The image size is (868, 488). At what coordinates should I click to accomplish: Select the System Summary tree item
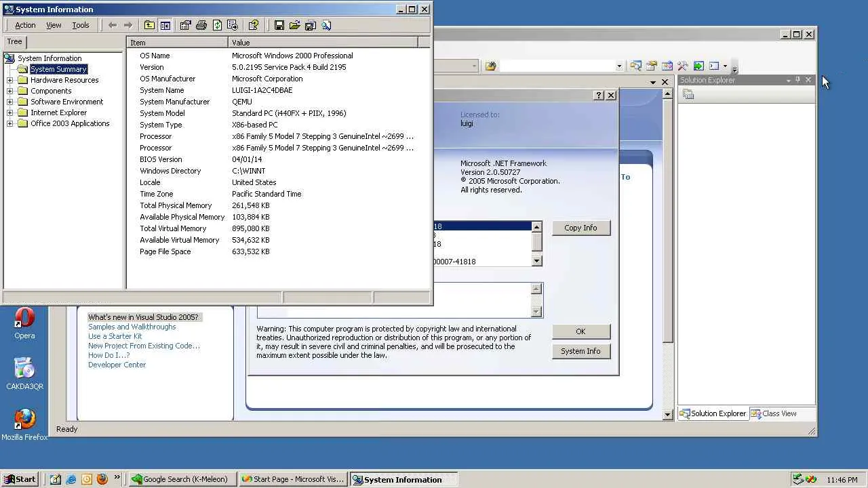[x=58, y=69]
